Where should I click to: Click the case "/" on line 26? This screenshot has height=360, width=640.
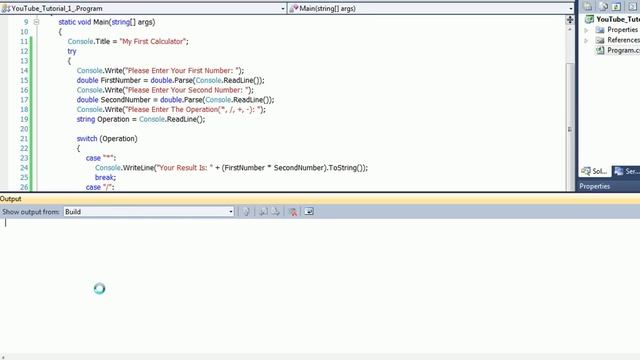tap(100, 187)
